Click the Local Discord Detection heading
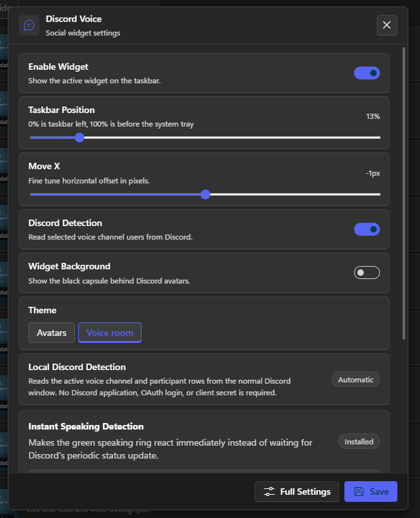 [77, 367]
